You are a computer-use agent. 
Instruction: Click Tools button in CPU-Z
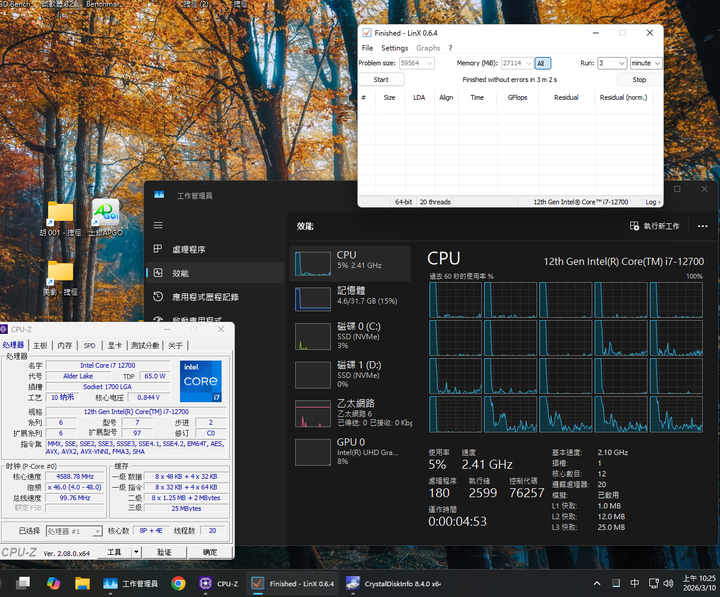click(x=114, y=552)
